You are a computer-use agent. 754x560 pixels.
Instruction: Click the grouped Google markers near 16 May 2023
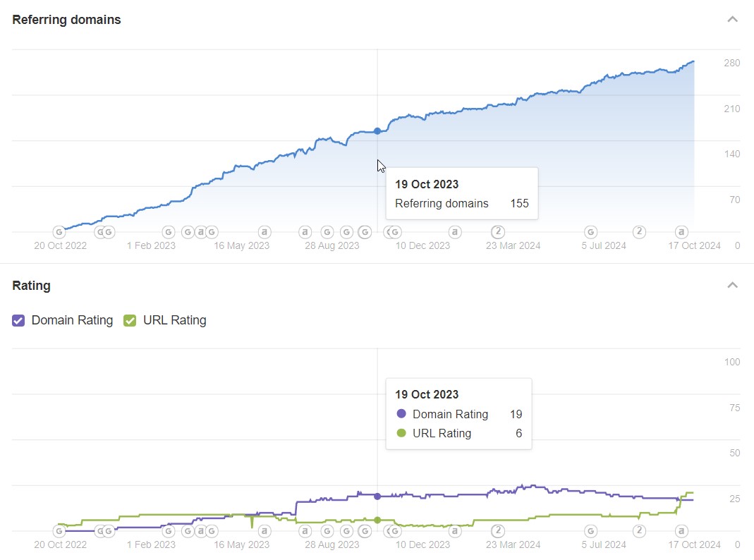tap(200, 231)
